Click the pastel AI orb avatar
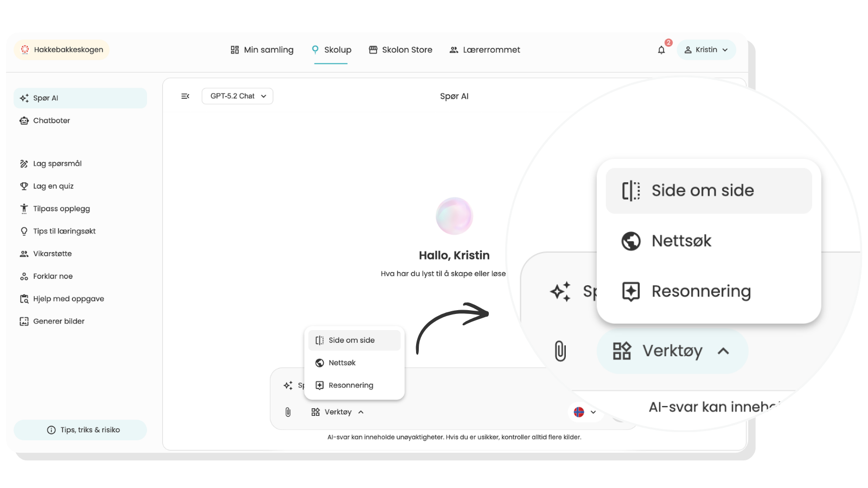Viewport: 868px width, 488px height. pos(455,216)
